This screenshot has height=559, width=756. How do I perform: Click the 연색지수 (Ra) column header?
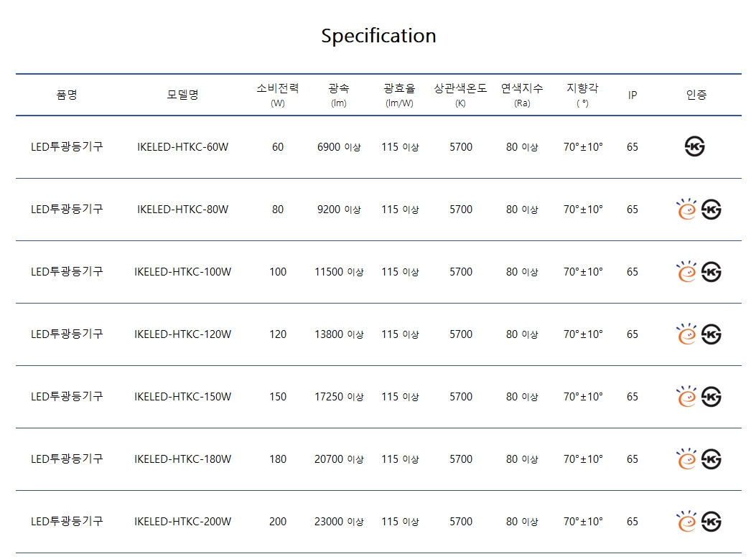click(x=522, y=95)
